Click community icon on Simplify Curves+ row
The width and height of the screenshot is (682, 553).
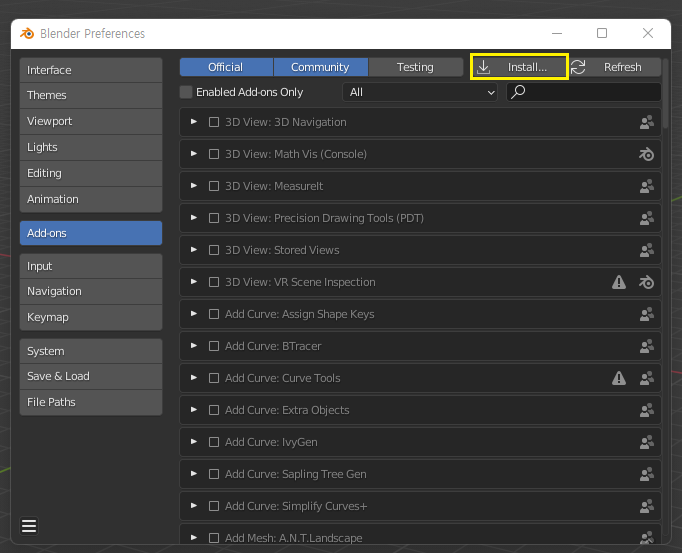tap(646, 506)
